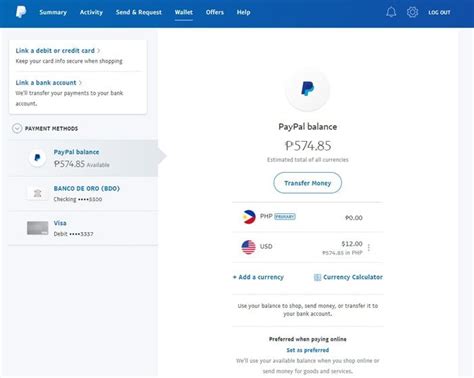Screen dimensions: 474x378
Task: Click Link a bank account
Action: [46, 83]
